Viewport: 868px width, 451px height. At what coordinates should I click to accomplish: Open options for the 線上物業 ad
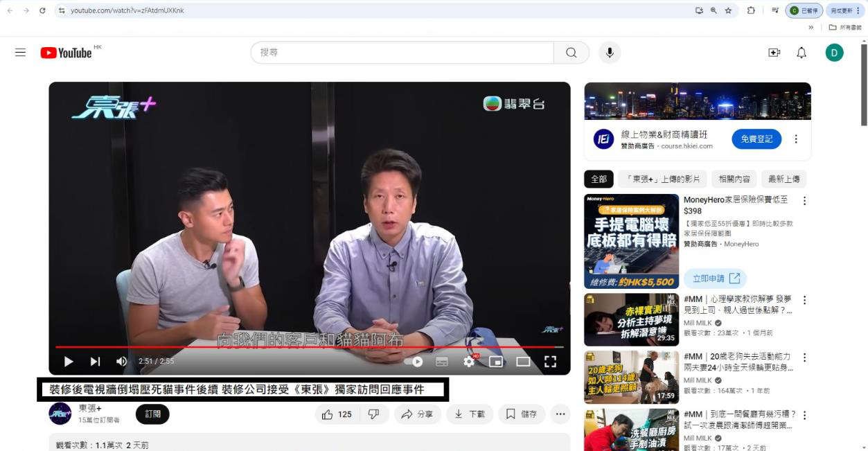click(x=796, y=139)
